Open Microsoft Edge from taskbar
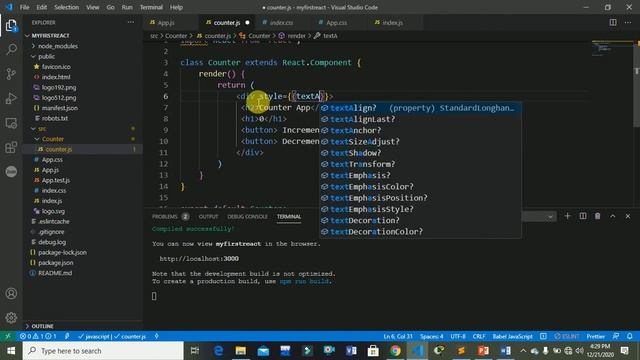This screenshot has height=360, width=640. pyautogui.click(x=218, y=351)
